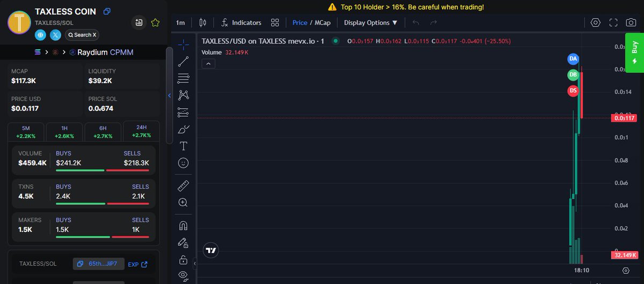Select the XABCD pattern tool
The width and height of the screenshot is (644, 284).
[183, 95]
